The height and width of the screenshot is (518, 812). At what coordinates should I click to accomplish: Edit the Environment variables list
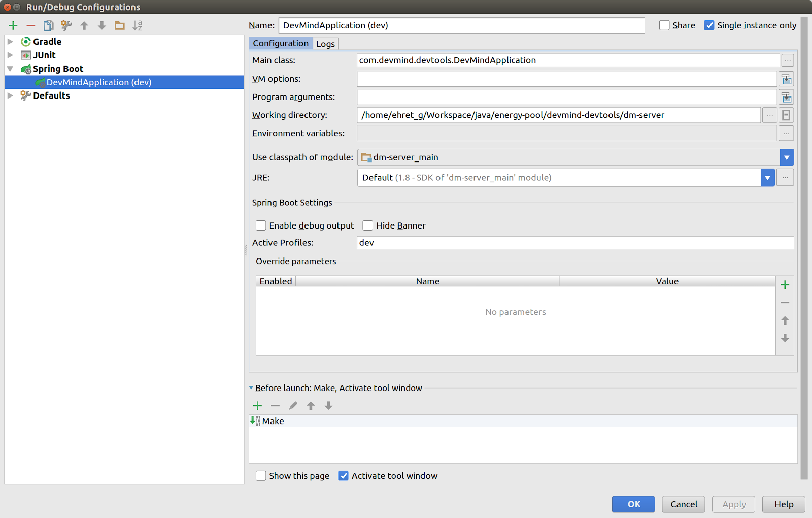point(786,134)
